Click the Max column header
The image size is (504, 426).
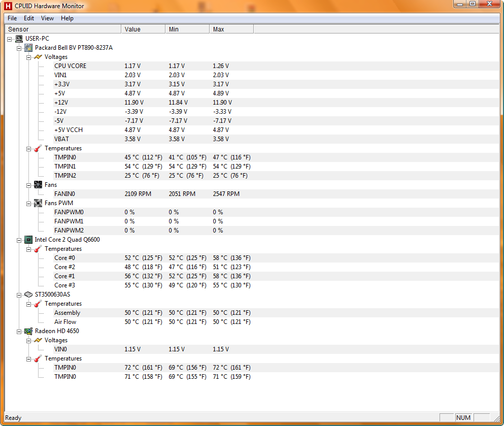pyautogui.click(x=231, y=29)
